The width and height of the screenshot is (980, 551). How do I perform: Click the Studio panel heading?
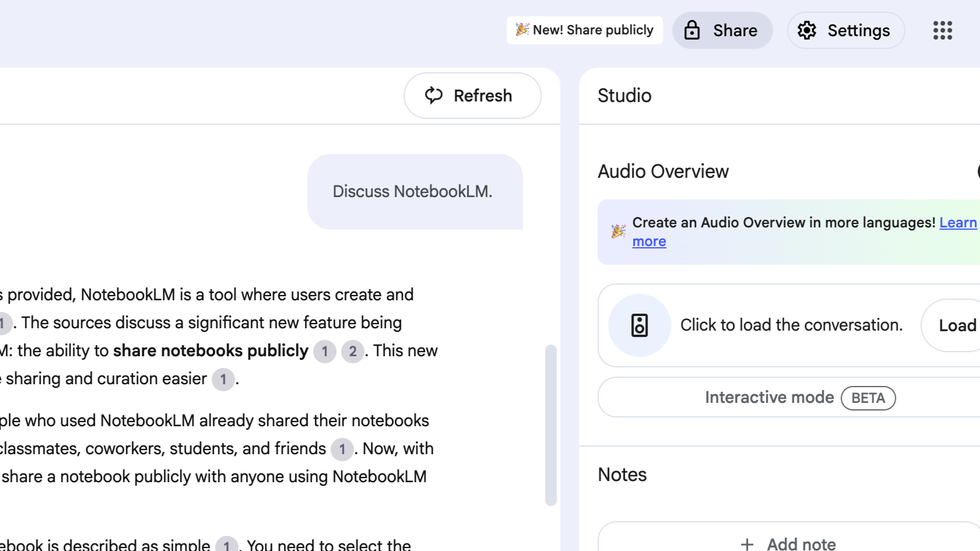pos(624,96)
